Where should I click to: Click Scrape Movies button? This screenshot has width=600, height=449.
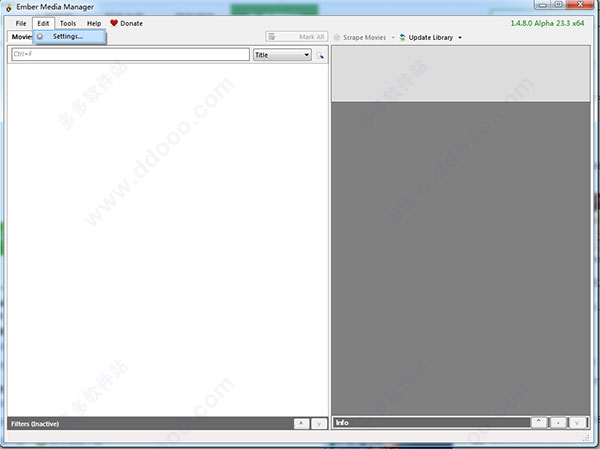pos(360,38)
